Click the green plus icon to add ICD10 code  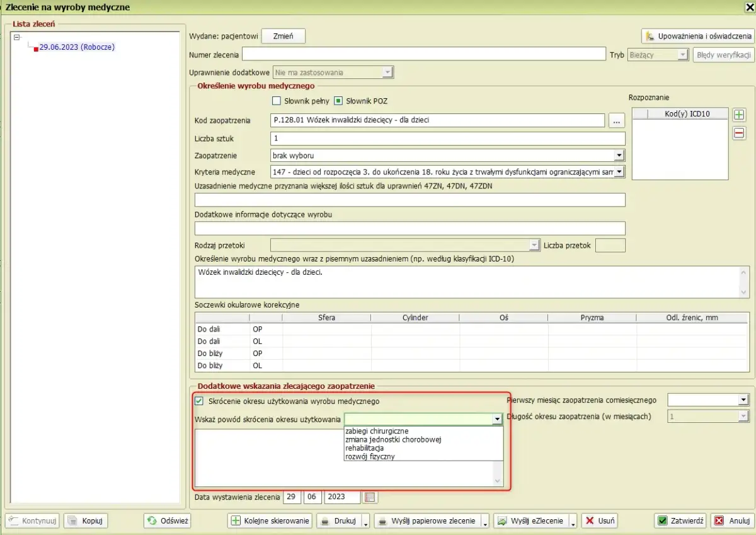pyautogui.click(x=739, y=115)
